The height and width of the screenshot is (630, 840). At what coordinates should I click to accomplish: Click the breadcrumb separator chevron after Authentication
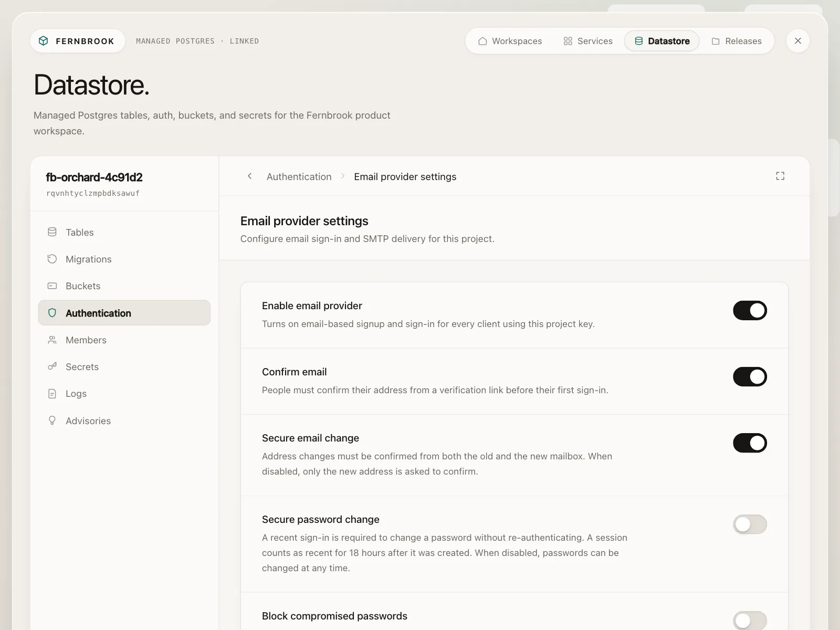[x=343, y=176]
